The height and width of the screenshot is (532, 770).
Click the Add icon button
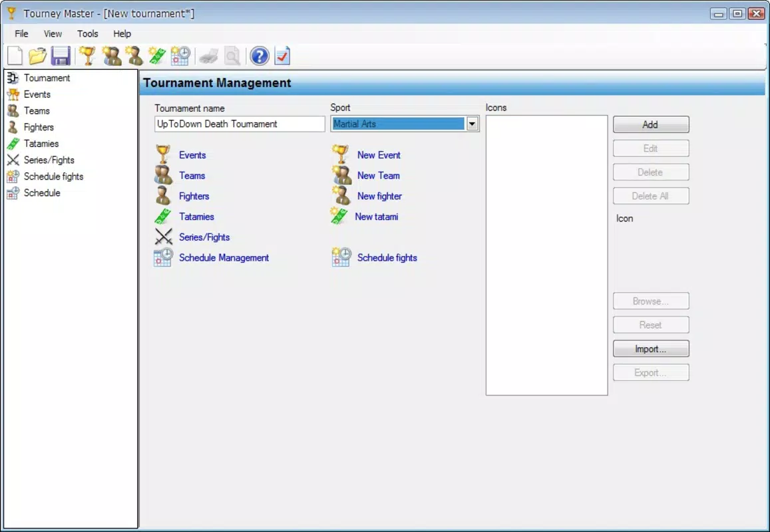click(651, 124)
